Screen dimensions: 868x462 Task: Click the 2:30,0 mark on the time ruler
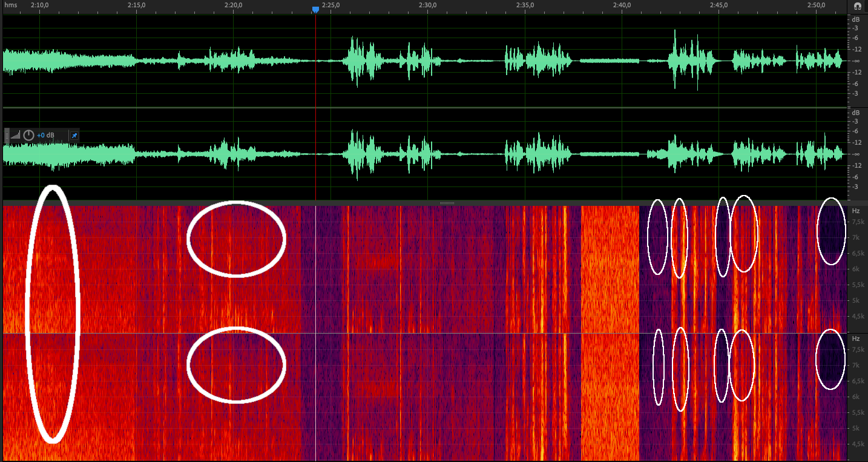point(427,5)
